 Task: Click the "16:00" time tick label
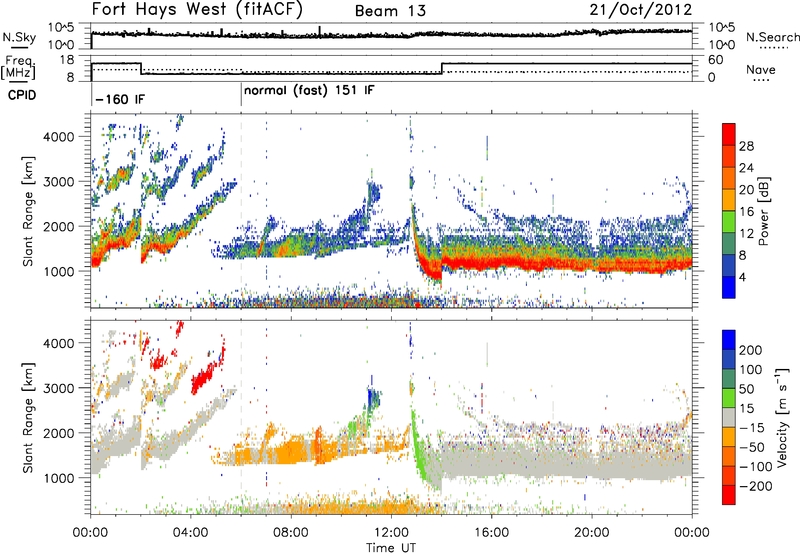coord(491,533)
